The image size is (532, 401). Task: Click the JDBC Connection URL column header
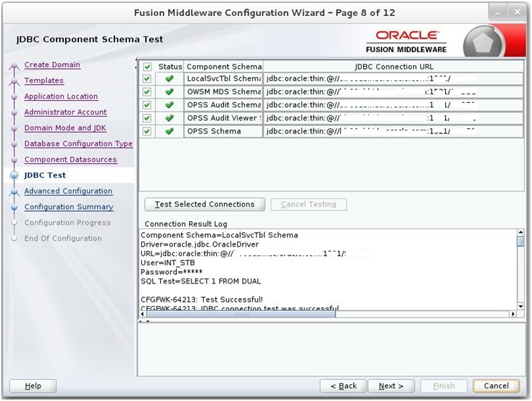pyautogui.click(x=394, y=67)
